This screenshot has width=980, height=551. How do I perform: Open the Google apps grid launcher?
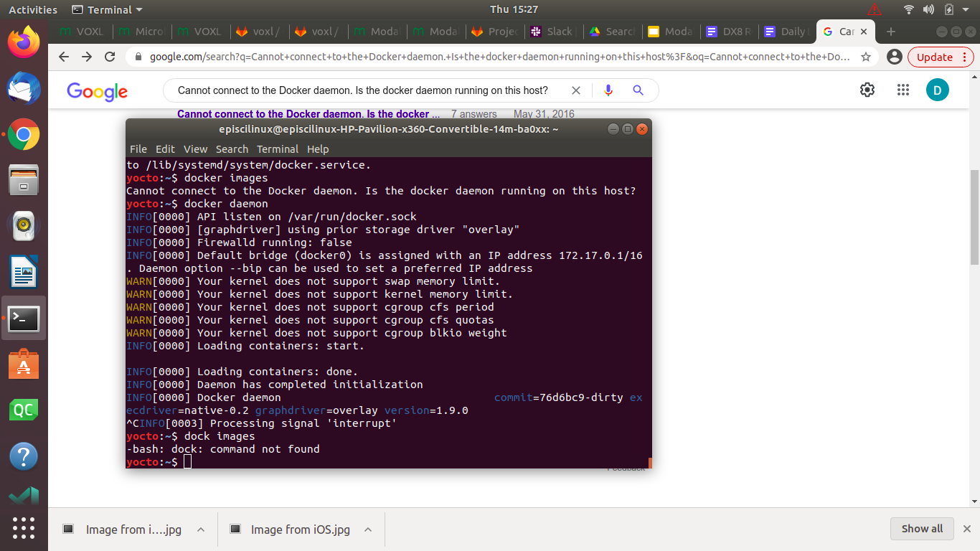903,90
